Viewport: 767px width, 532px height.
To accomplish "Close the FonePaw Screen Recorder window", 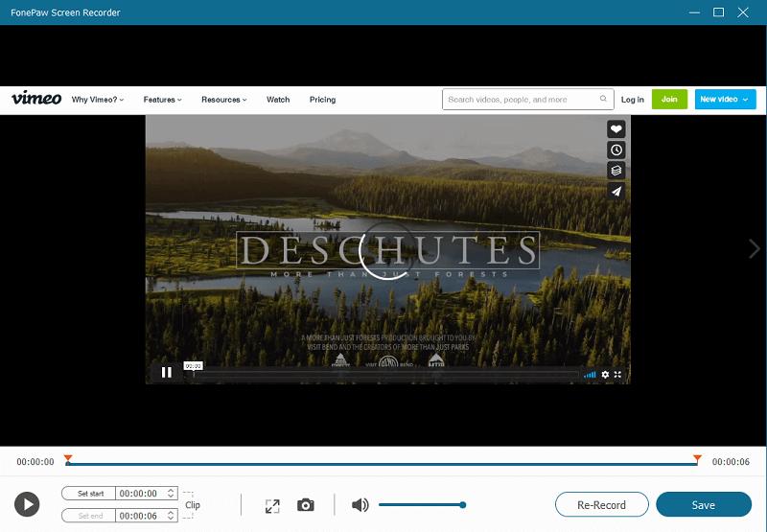I will (742, 12).
